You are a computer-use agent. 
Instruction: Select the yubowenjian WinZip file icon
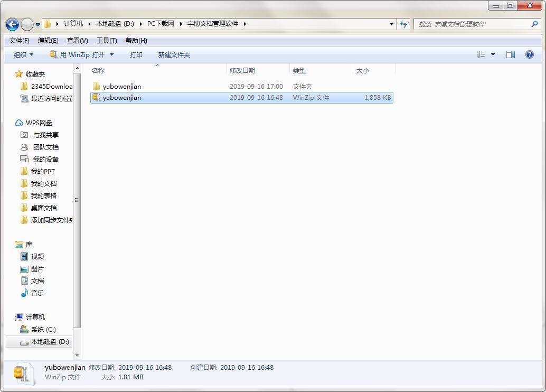pos(96,98)
